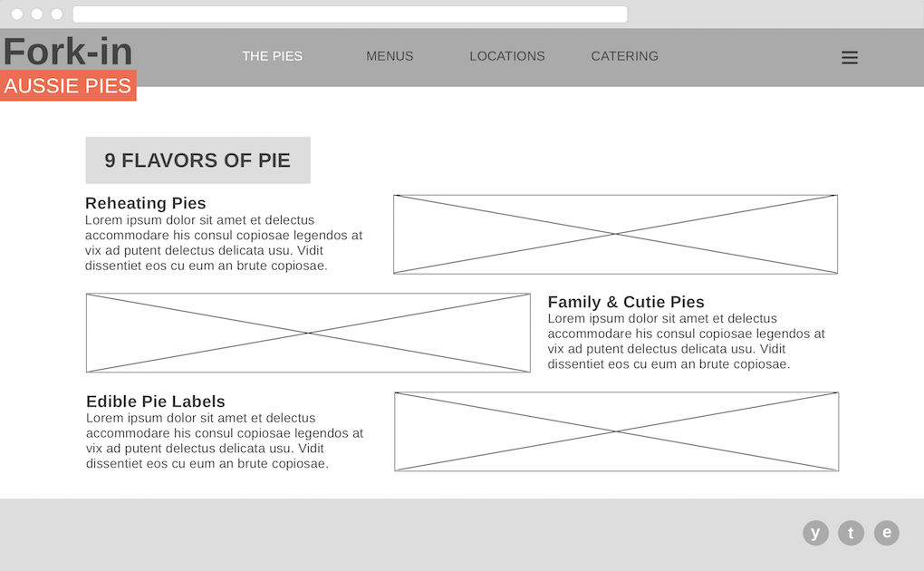Click the 'e' social icon in footer

(x=887, y=533)
